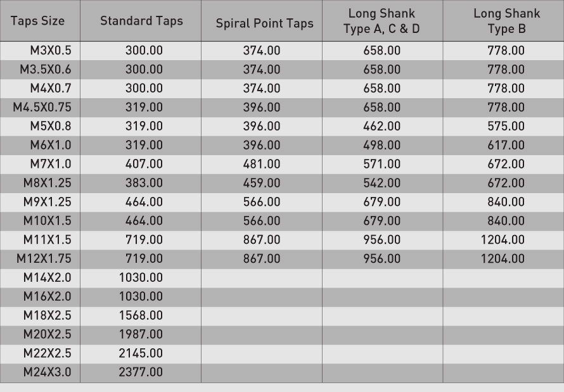Select the 617.00 price for M6X1.0
Screen dimensions: 564x392
[506, 146]
